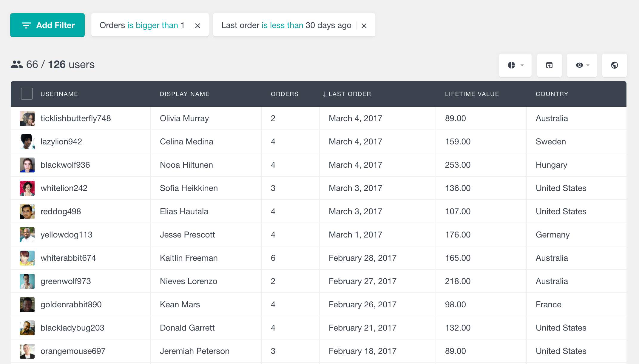Open user lazylion942

click(61, 142)
